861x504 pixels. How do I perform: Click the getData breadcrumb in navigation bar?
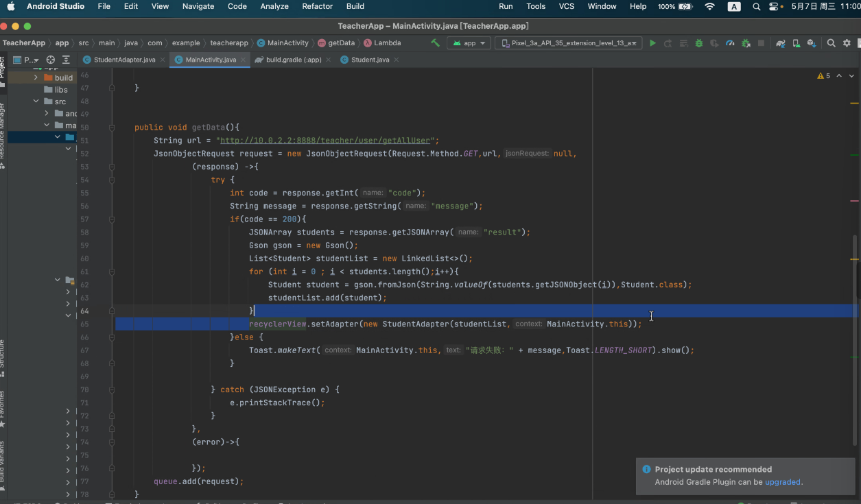[x=336, y=43]
